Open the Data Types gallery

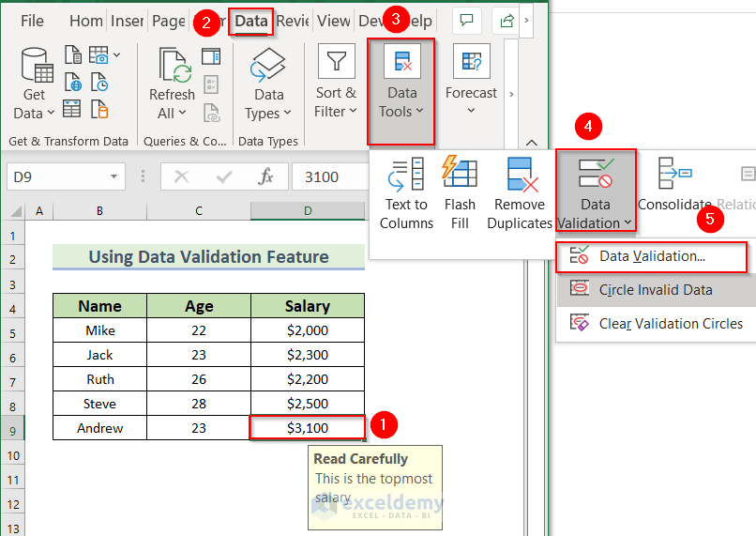pyautogui.click(x=268, y=85)
